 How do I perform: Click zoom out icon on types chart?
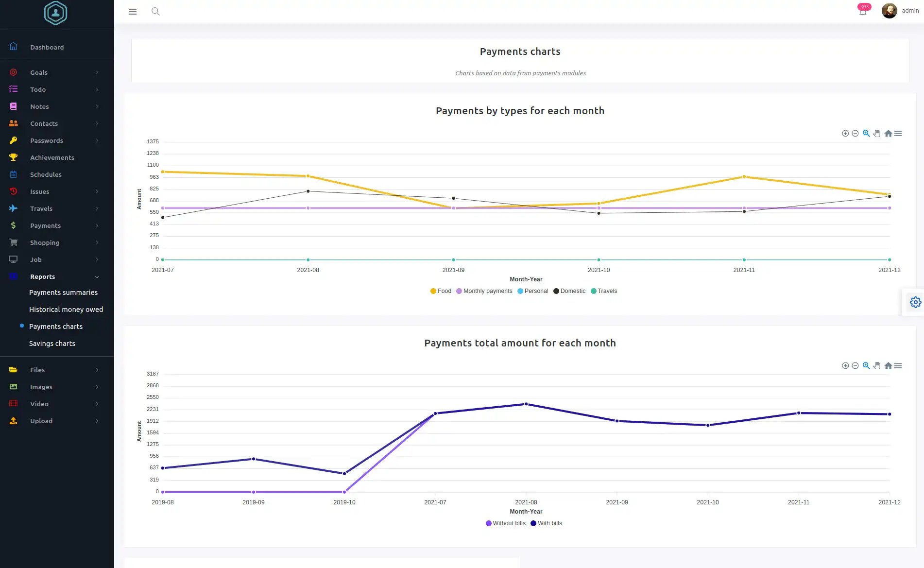855,134
